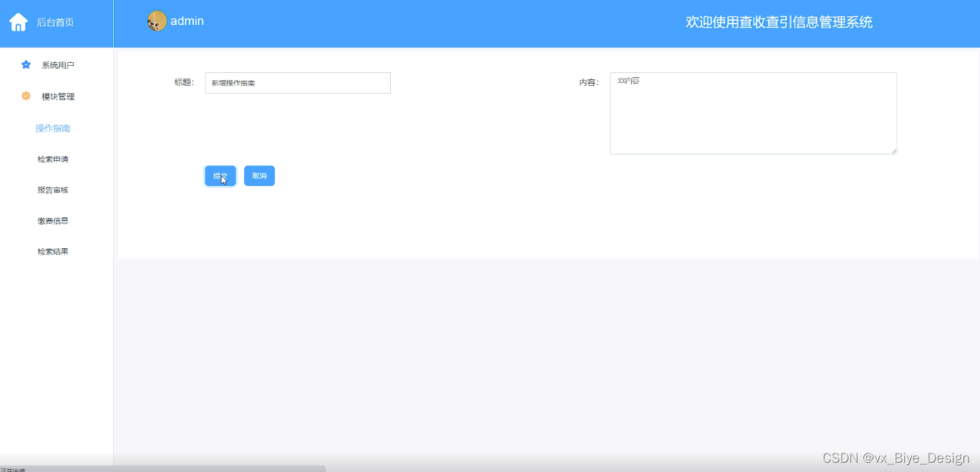Open 检索申请 in the sidebar

[x=53, y=159]
